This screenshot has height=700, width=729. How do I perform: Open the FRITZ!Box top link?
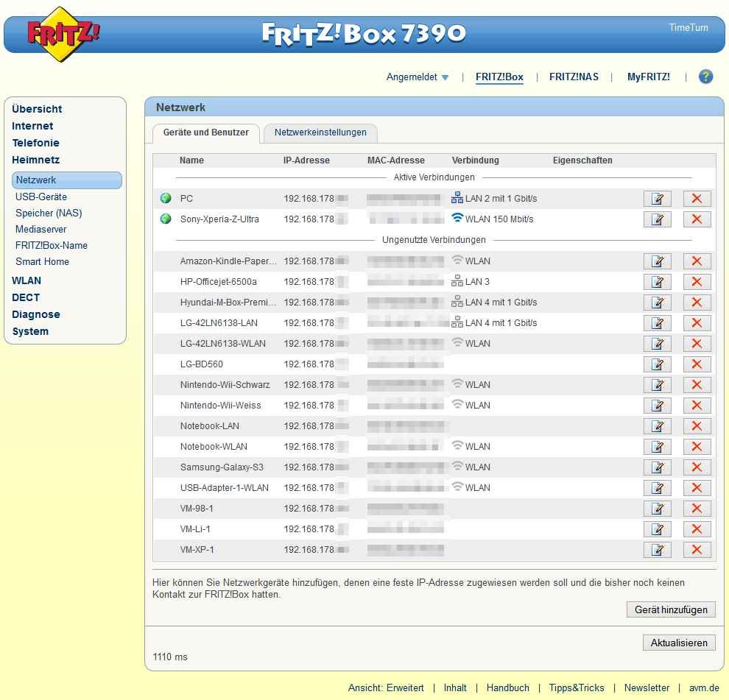[499, 77]
